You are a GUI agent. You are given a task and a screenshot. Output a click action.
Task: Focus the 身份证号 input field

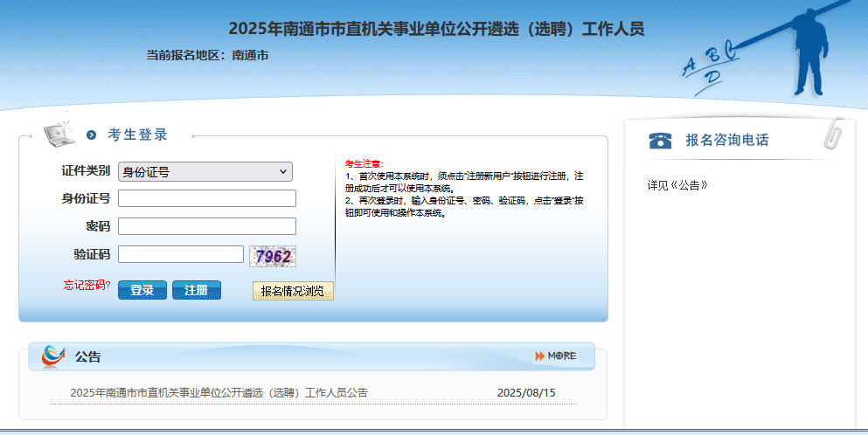(207, 198)
